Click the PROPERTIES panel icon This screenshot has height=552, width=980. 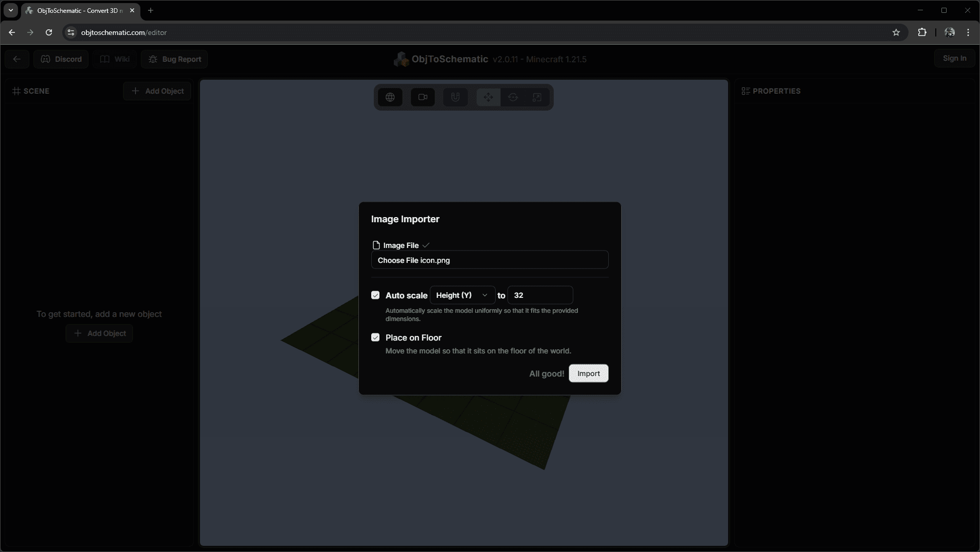click(746, 91)
